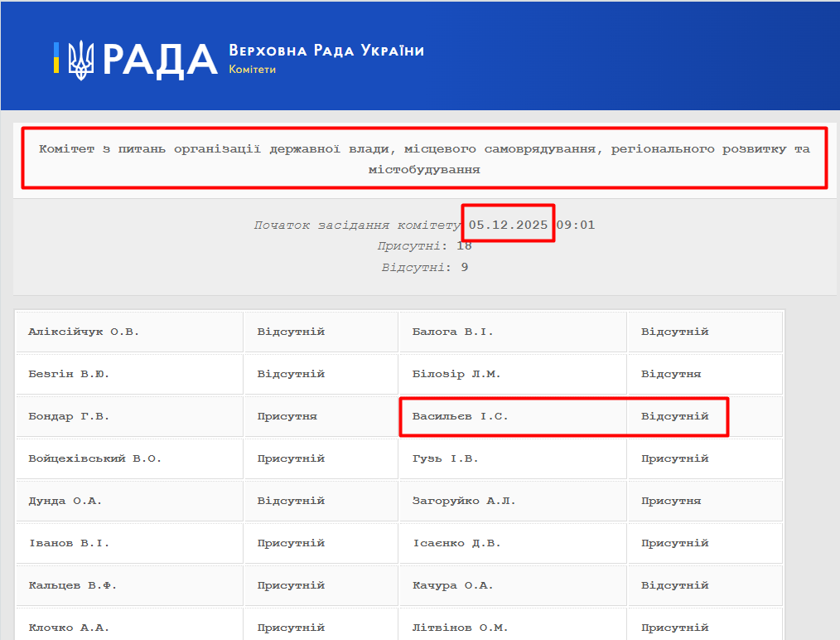840x640 pixels.
Task: Click Балога В.І. status Відсутній
Action: (x=675, y=332)
